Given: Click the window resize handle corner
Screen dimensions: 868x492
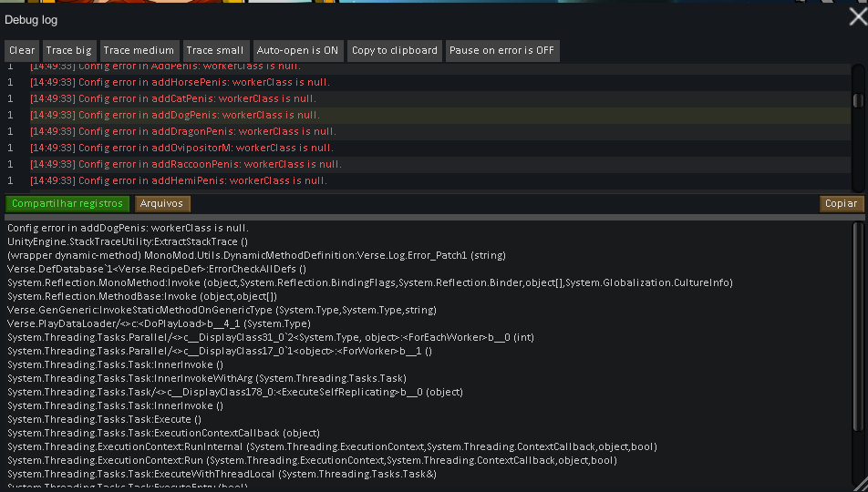Looking at the screenshot, I should point(861,484).
